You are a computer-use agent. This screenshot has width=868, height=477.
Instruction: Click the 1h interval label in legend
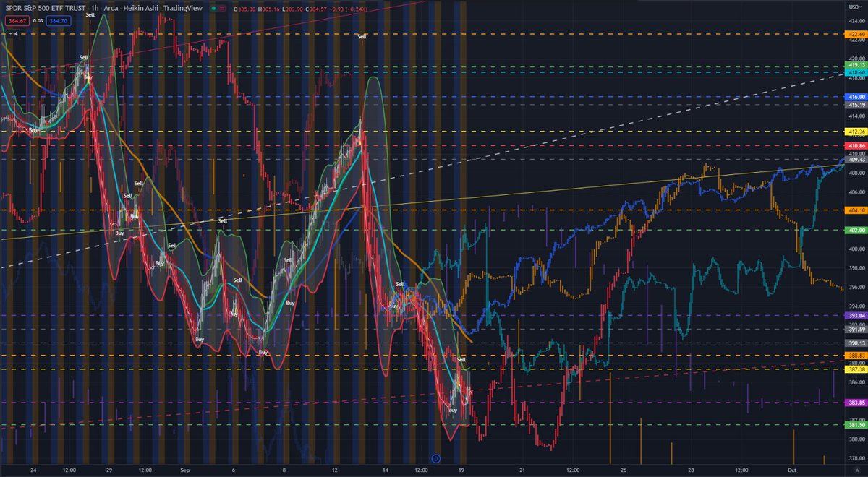pyautogui.click(x=95, y=9)
